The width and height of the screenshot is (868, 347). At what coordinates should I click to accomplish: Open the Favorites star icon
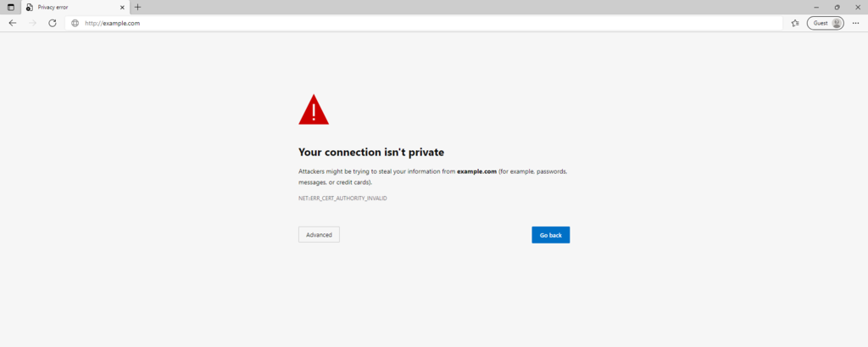(x=794, y=23)
